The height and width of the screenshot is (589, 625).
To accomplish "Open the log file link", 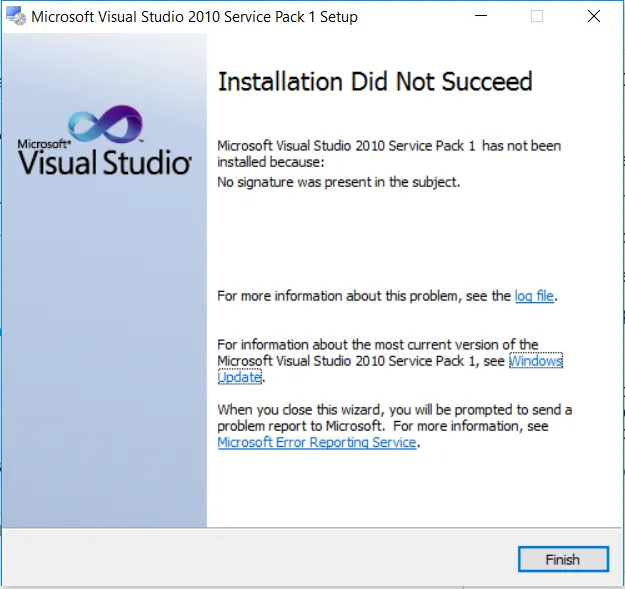I will pyautogui.click(x=534, y=296).
